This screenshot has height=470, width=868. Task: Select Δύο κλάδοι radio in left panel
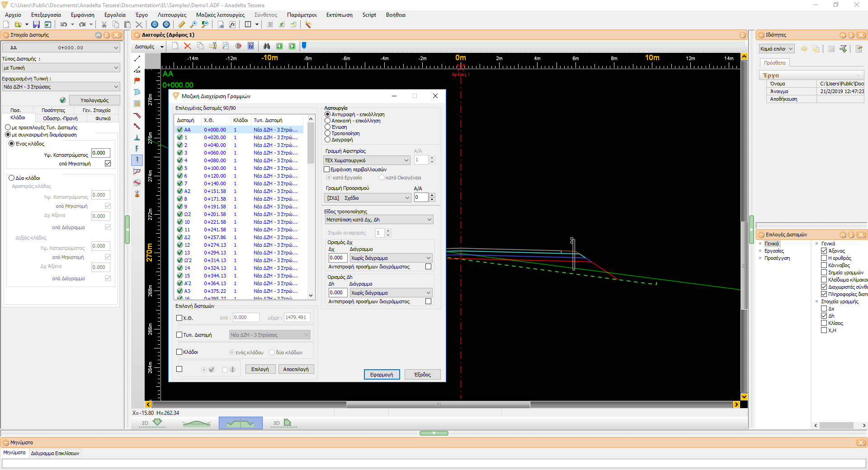click(12, 178)
